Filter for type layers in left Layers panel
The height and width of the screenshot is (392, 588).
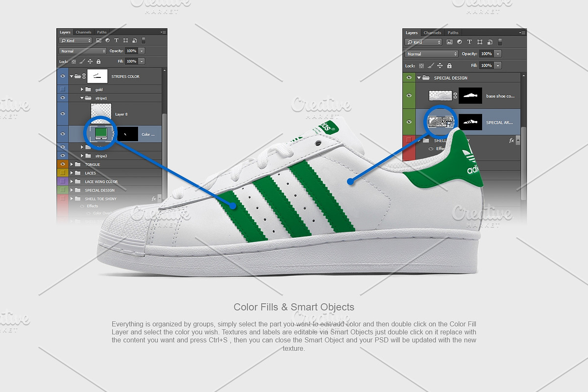pyautogui.click(x=117, y=41)
